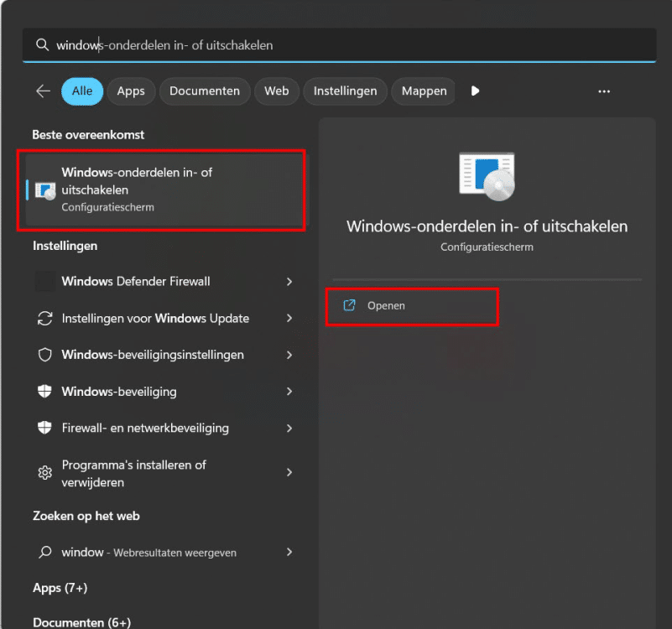The image size is (672, 629).
Task: Click the shield icon for Windows-beveiligingsinstellingen
Action: coord(45,355)
